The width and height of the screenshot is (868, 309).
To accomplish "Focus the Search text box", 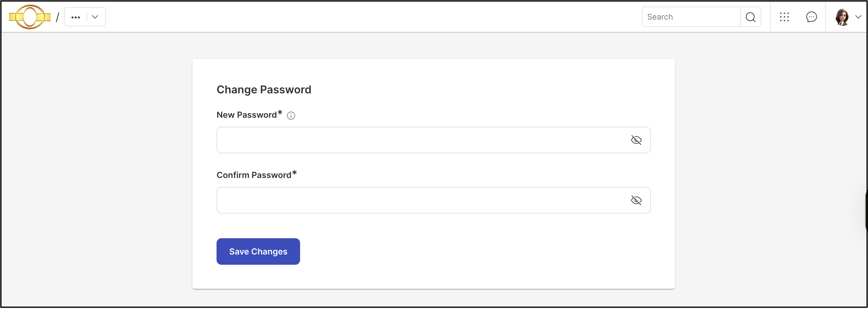I will 691,17.
